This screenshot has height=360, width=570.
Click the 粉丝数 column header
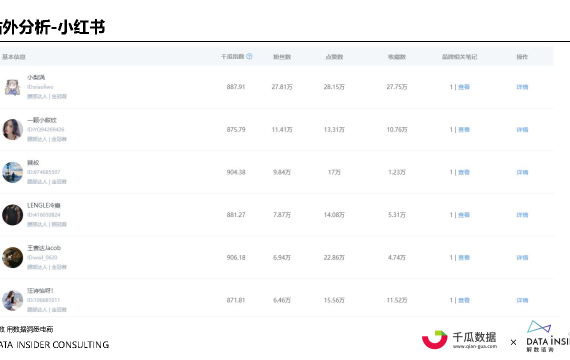tap(282, 57)
